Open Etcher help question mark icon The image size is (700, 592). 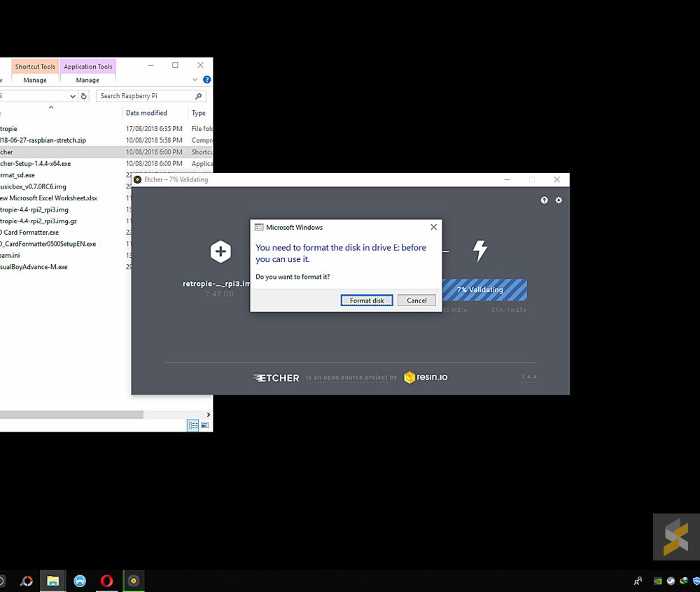544,200
